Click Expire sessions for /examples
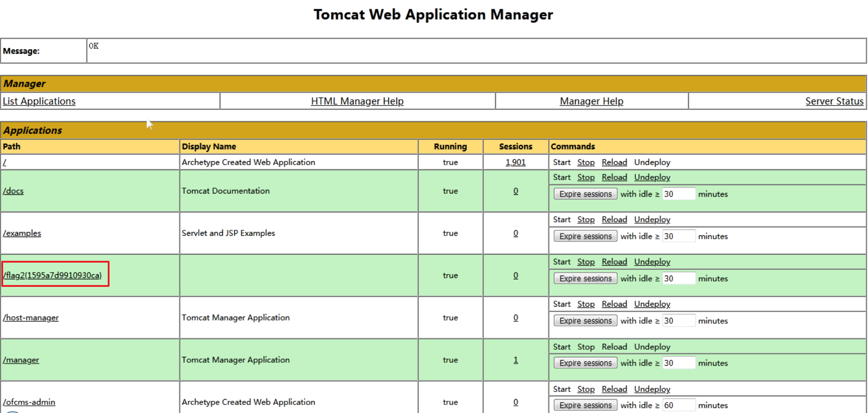This screenshot has width=868, height=413. point(585,236)
